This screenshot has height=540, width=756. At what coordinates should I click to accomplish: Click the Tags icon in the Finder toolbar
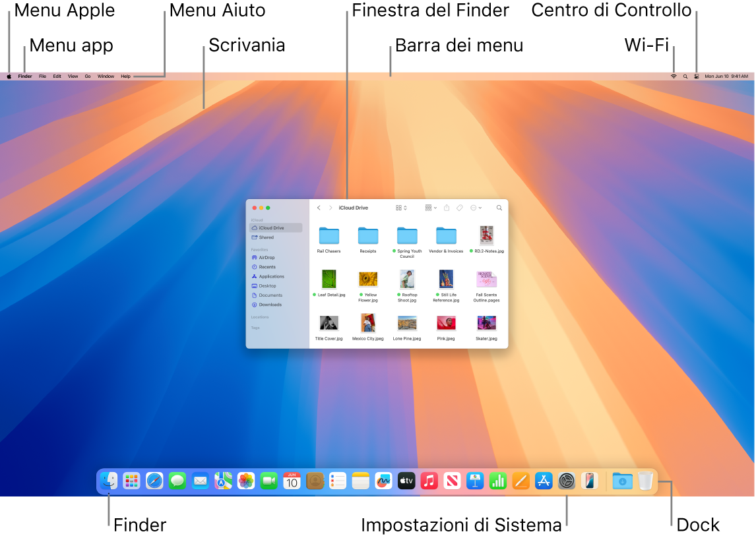(x=460, y=208)
